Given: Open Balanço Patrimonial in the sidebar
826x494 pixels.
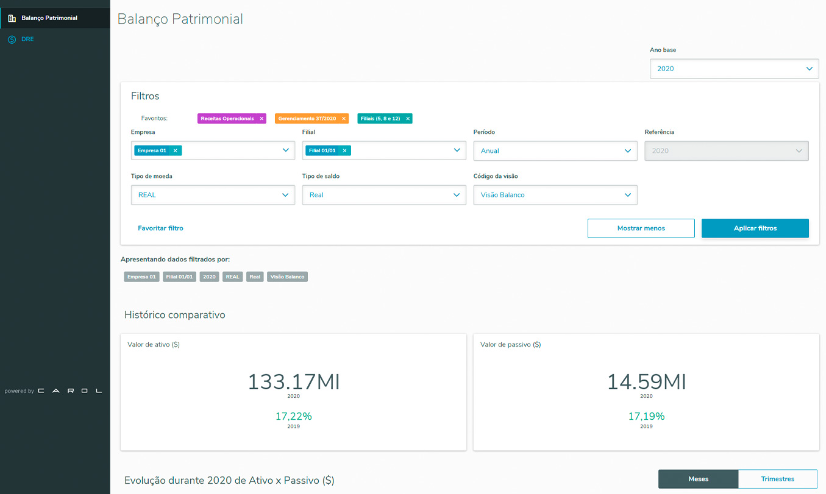Looking at the screenshot, I should click(49, 18).
